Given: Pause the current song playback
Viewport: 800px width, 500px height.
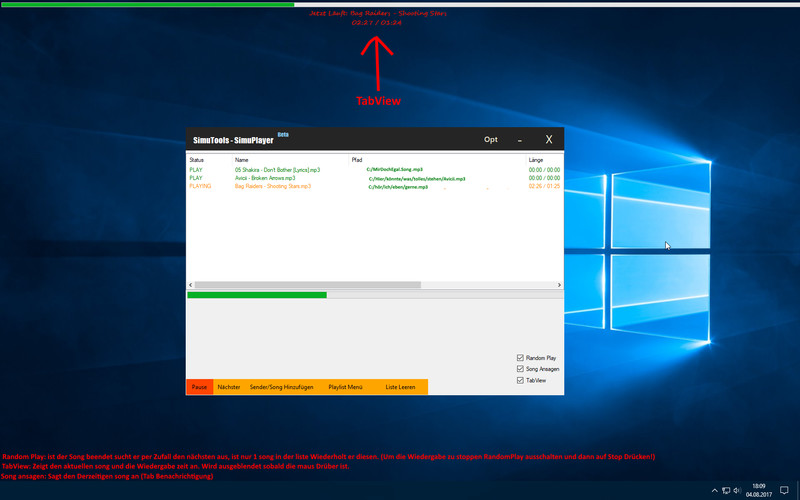Looking at the screenshot, I should point(199,387).
